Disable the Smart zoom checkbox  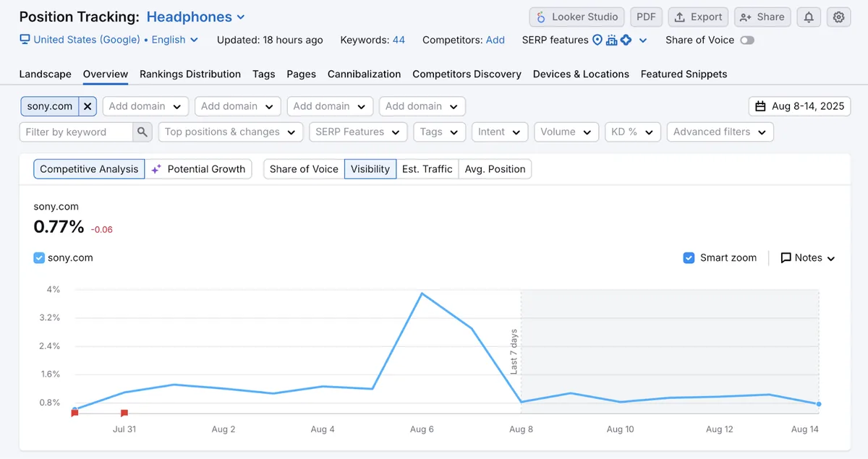[689, 257]
